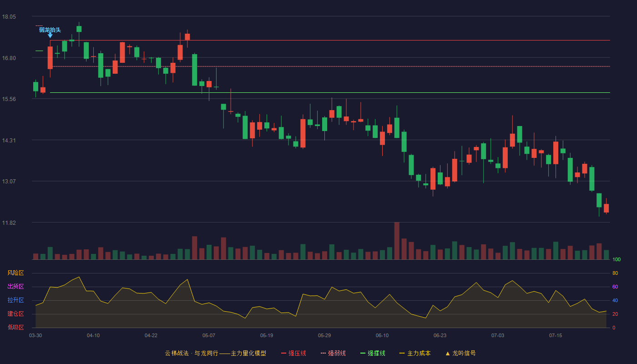Click the tallest red volume bar

(x=397, y=241)
